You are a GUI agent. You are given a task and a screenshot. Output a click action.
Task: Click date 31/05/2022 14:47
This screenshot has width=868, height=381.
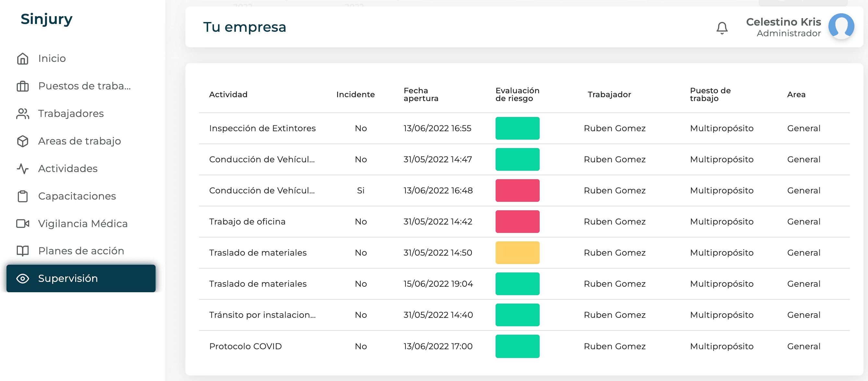[x=438, y=159]
